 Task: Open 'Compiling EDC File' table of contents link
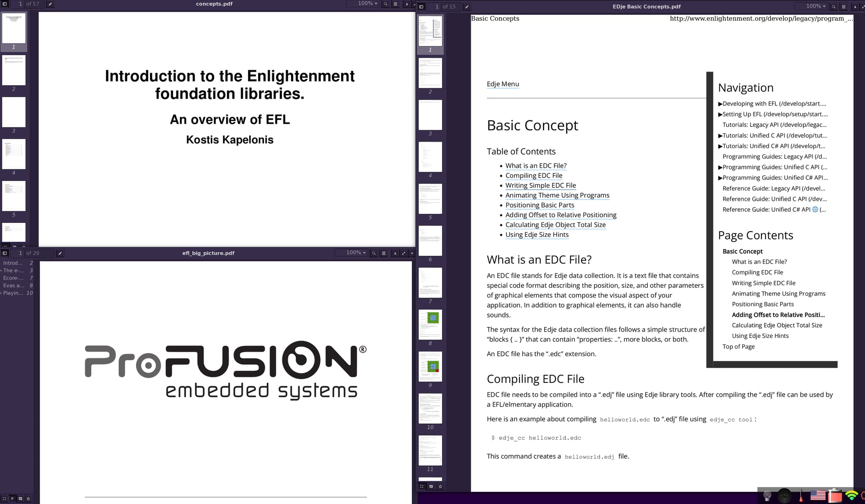point(533,176)
